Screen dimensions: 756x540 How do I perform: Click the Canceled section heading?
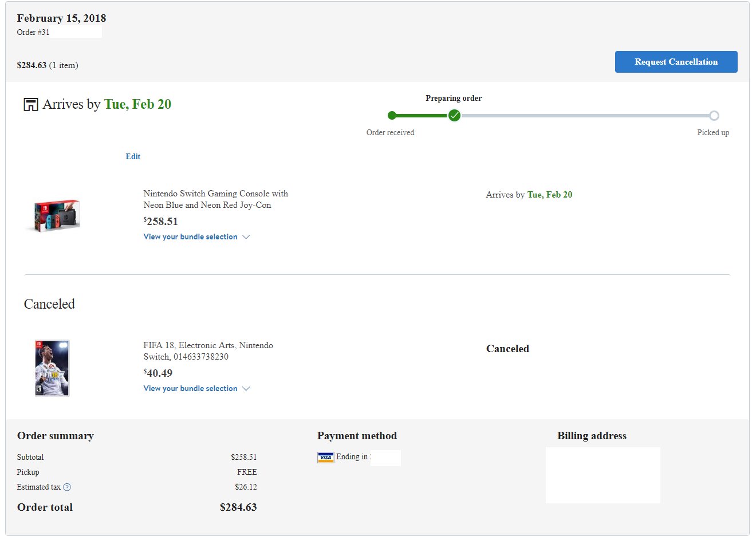coord(49,304)
